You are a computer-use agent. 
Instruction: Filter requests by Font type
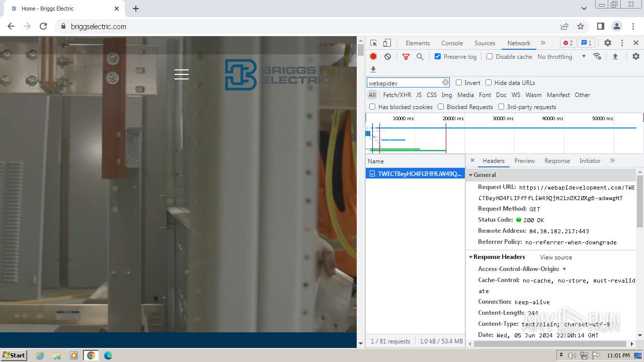click(x=485, y=95)
